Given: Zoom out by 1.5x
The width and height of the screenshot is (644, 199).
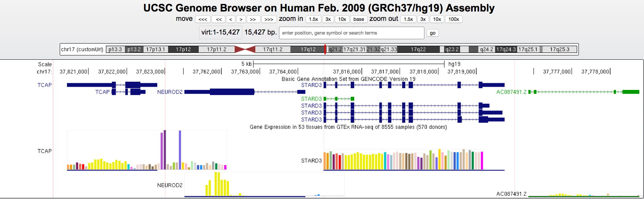Looking at the screenshot, I should 408,19.
